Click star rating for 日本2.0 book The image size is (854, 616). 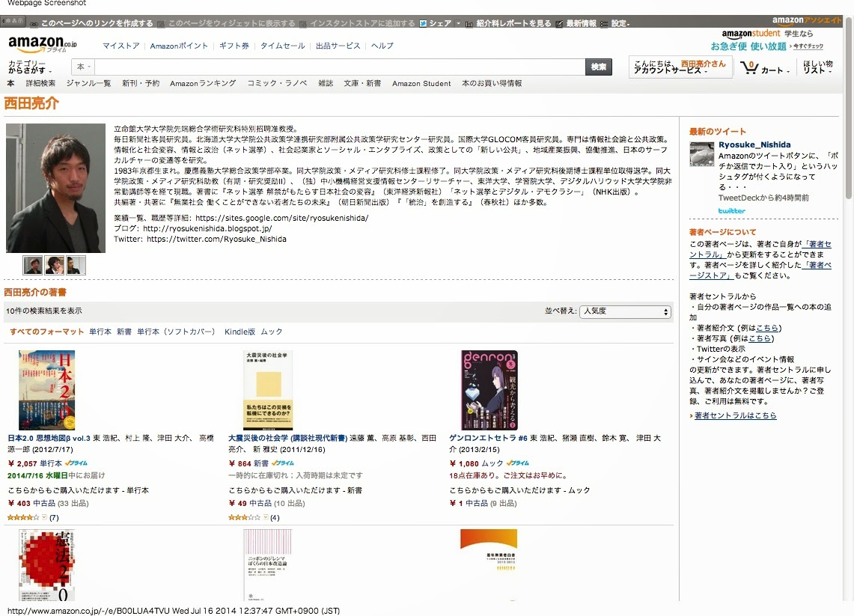coord(23,517)
